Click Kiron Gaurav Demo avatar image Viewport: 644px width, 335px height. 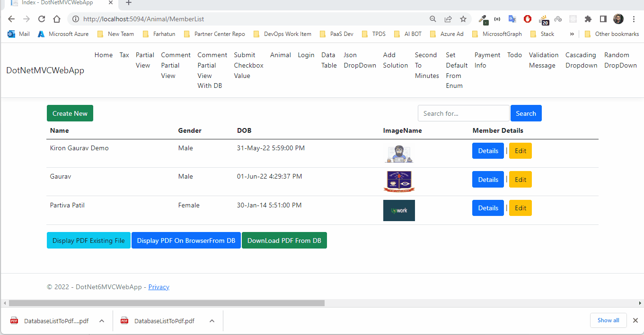[x=399, y=154]
